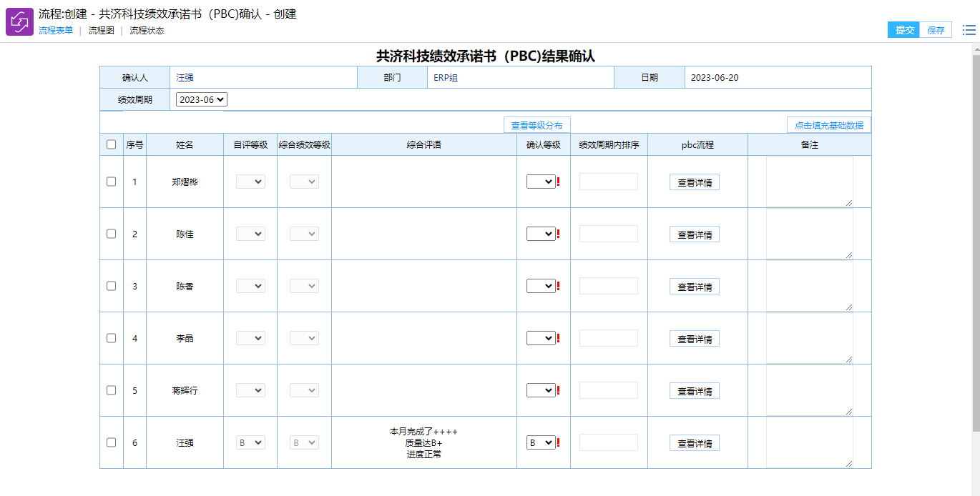
Task: Toggle the select-all checkbox in table header
Action: coord(111,144)
